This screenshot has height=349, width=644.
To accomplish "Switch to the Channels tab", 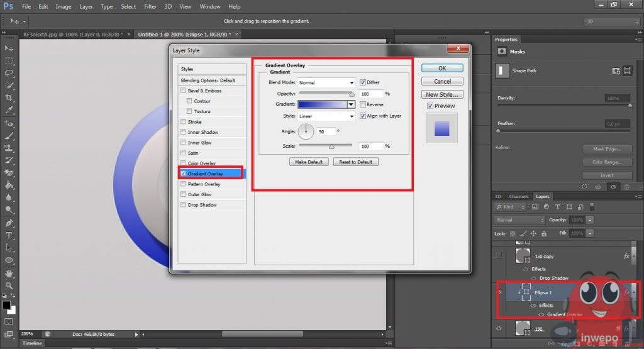I will coord(519,197).
